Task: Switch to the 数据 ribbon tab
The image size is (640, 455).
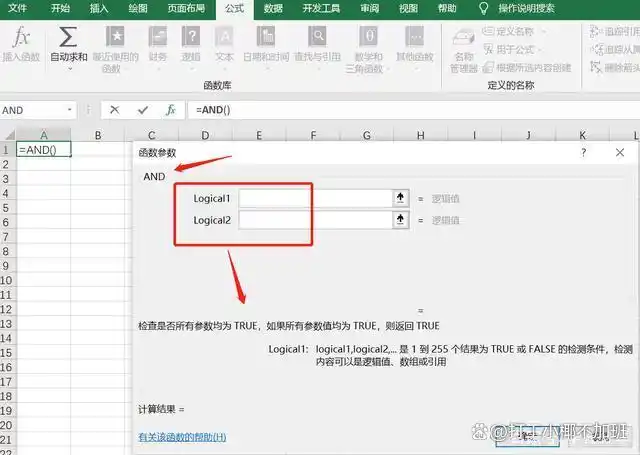Action: pyautogui.click(x=273, y=8)
